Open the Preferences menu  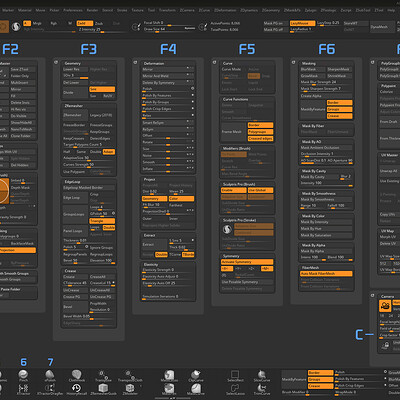point(73,10)
